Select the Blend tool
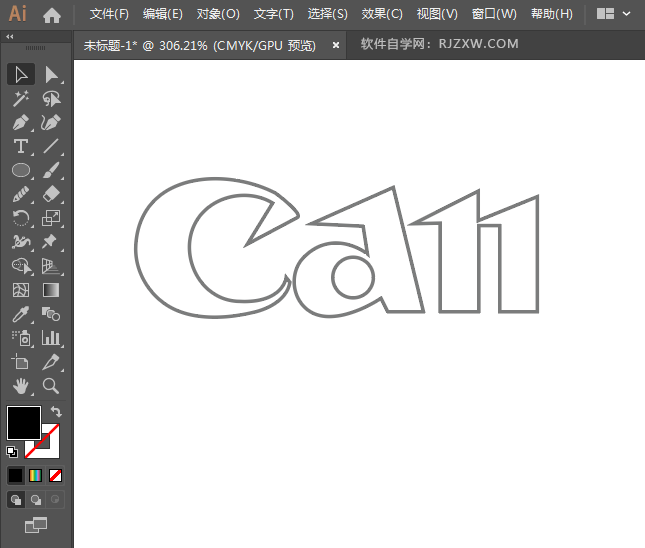This screenshot has width=645, height=548. pyautogui.click(x=51, y=314)
